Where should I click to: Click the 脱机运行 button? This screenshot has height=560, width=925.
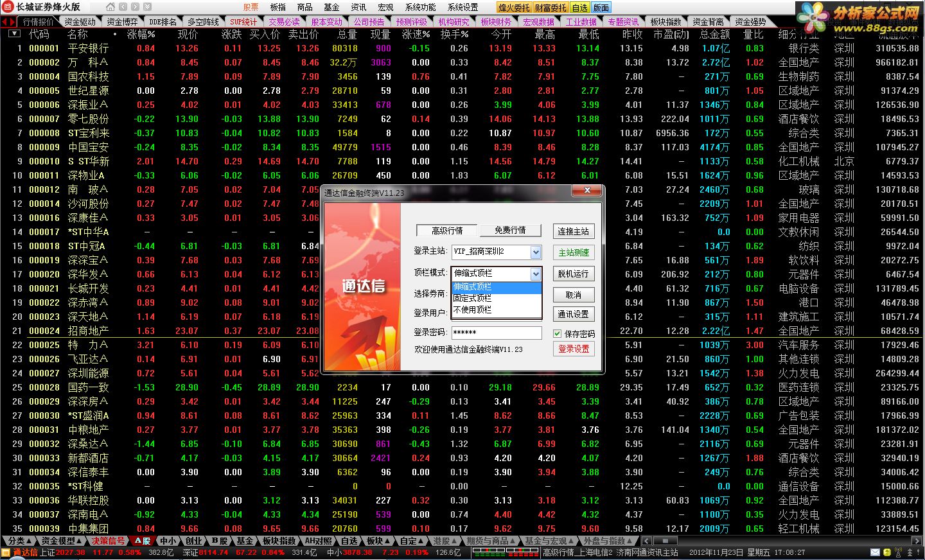click(574, 274)
